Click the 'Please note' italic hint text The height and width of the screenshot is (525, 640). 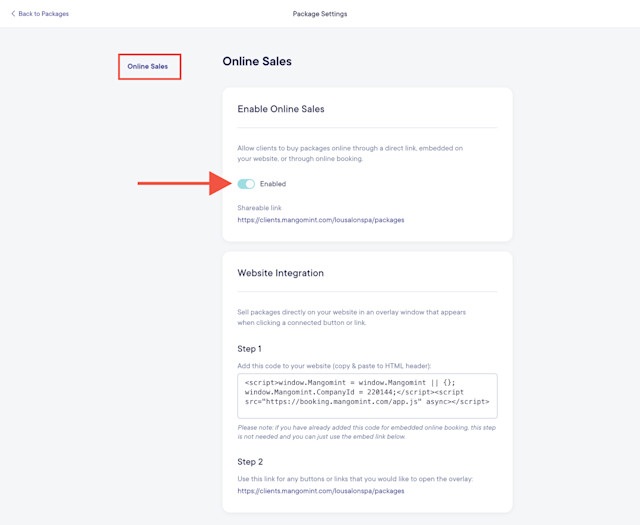367,432
